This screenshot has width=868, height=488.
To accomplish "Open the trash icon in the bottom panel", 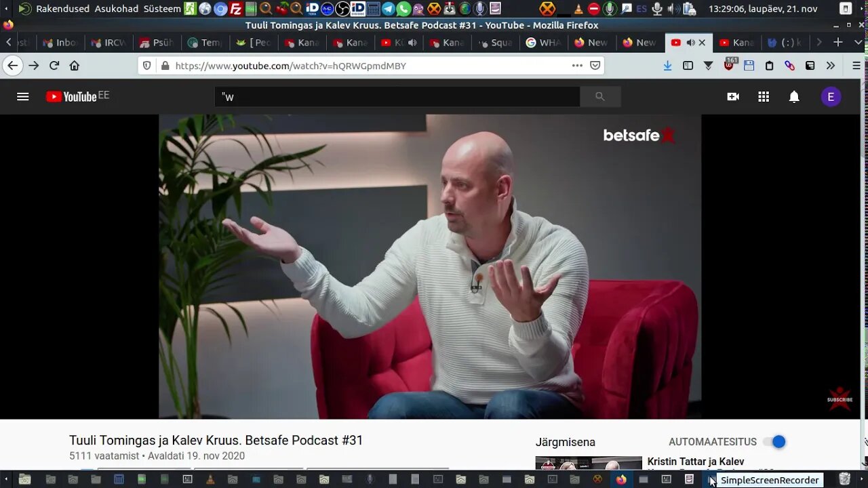I will 844,479.
